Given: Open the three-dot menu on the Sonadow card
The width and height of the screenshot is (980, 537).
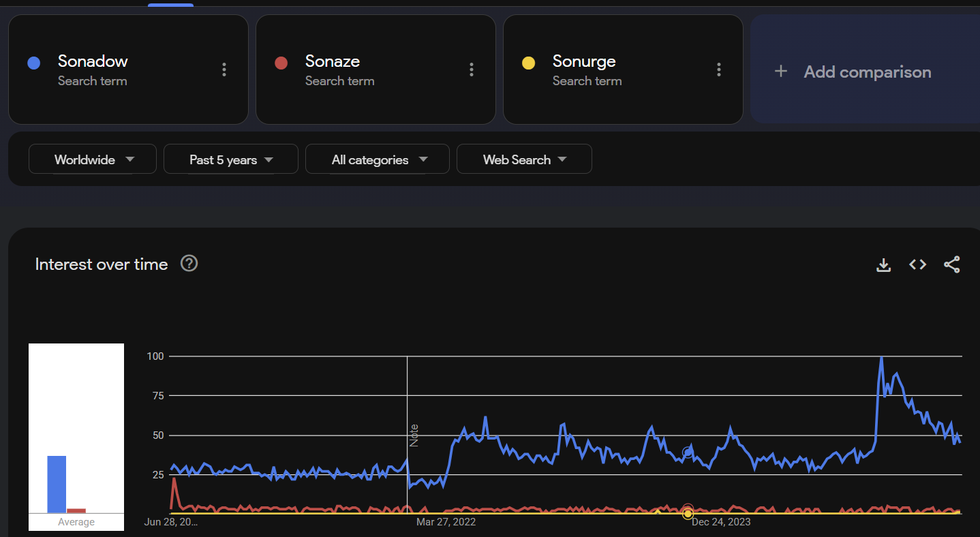Looking at the screenshot, I should coord(224,70).
